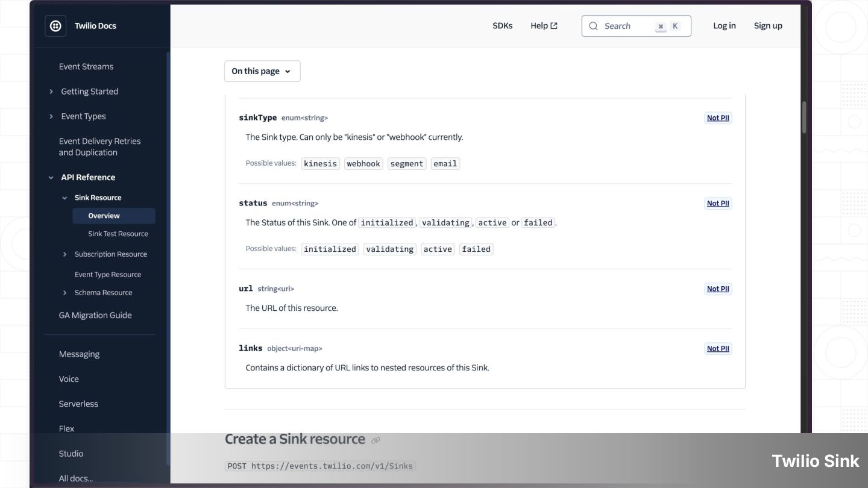Expand the Schema Resource item

click(65, 293)
